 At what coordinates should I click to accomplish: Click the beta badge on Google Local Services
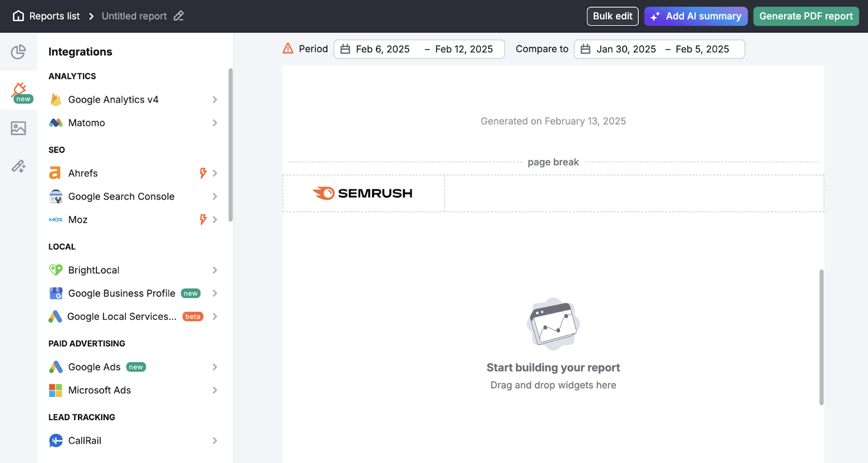click(193, 317)
